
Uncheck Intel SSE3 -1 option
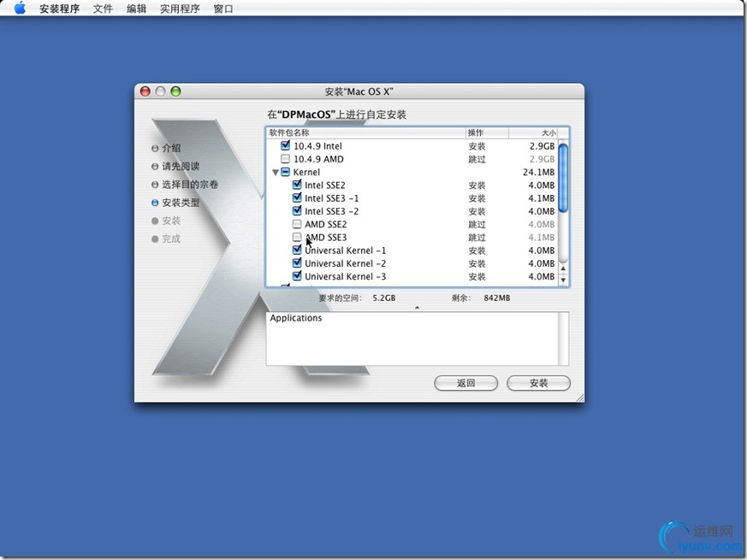pos(297,197)
